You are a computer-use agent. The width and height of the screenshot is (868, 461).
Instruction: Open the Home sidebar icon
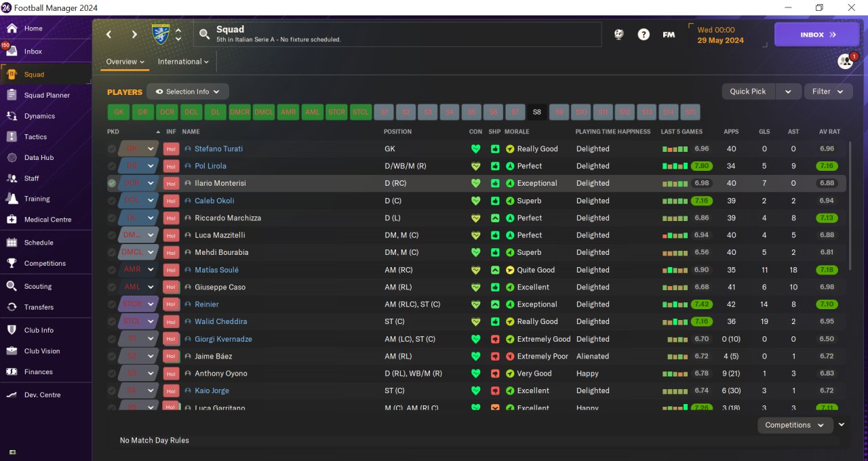12,28
